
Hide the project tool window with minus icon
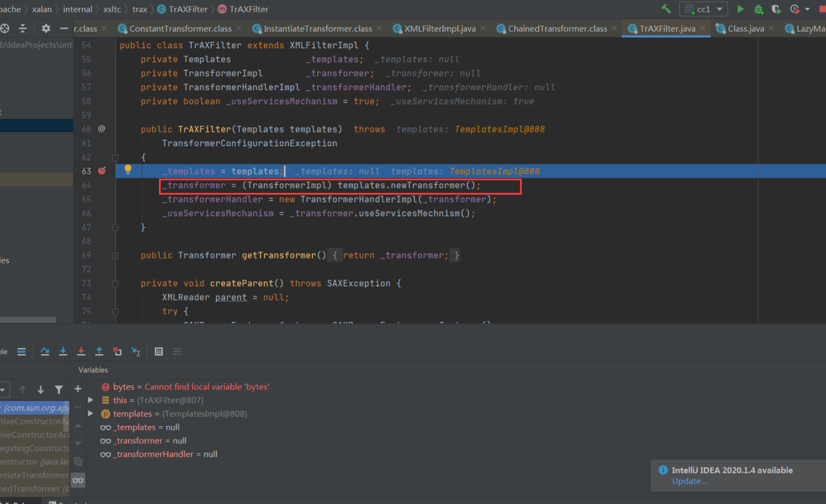coord(64,28)
